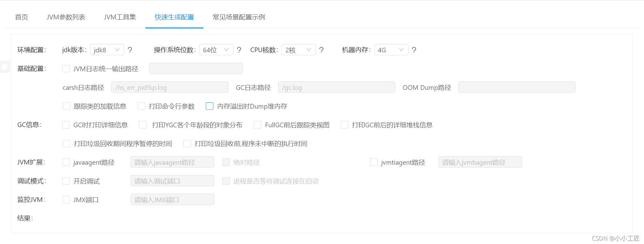Expand the 机器内存 4G dropdown

click(391, 50)
